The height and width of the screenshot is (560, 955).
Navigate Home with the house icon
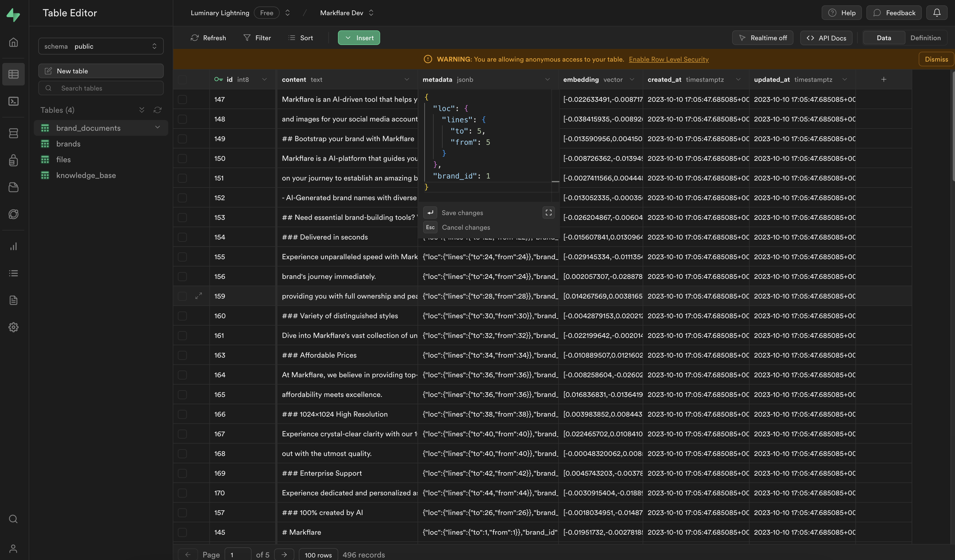14,42
